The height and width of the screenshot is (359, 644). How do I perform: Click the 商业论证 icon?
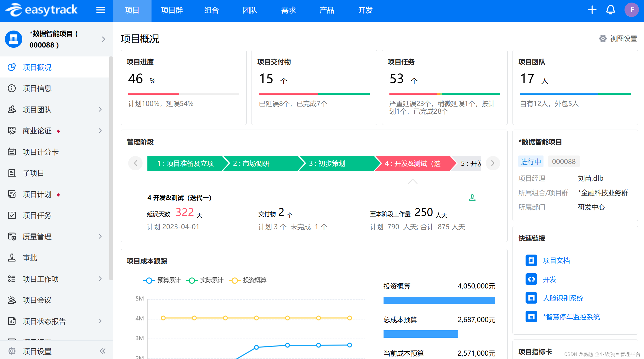pos(12,131)
